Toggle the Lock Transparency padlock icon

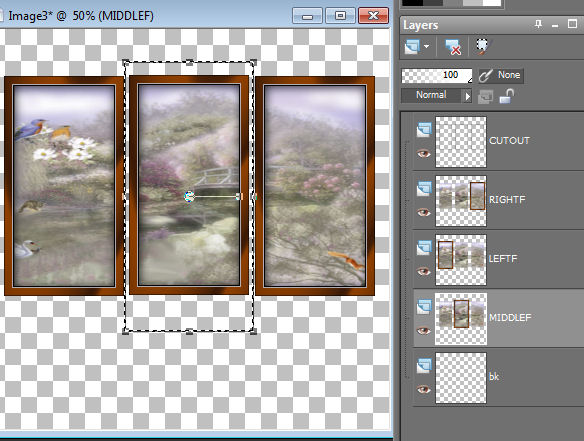(507, 96)
